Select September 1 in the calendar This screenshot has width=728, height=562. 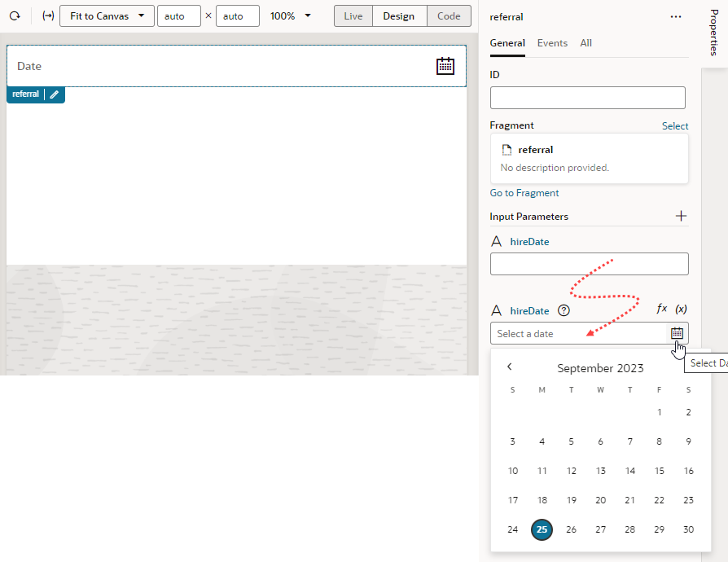point(660,412)
